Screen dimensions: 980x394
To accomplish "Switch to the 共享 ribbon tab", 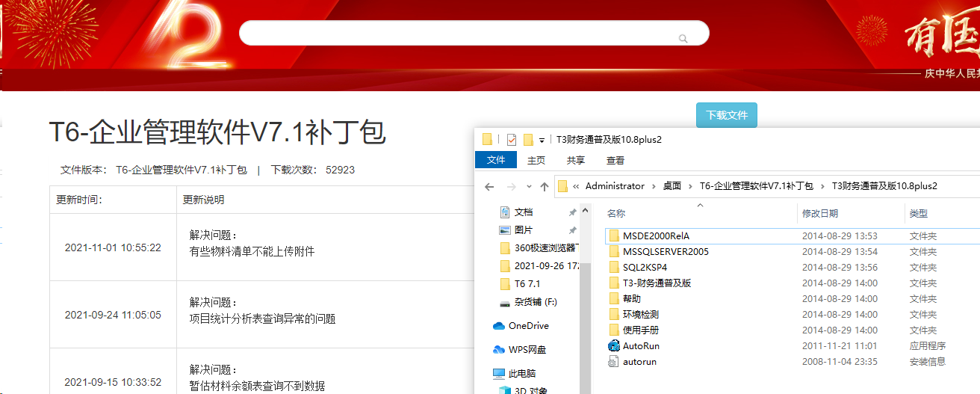I will point(576,160).
